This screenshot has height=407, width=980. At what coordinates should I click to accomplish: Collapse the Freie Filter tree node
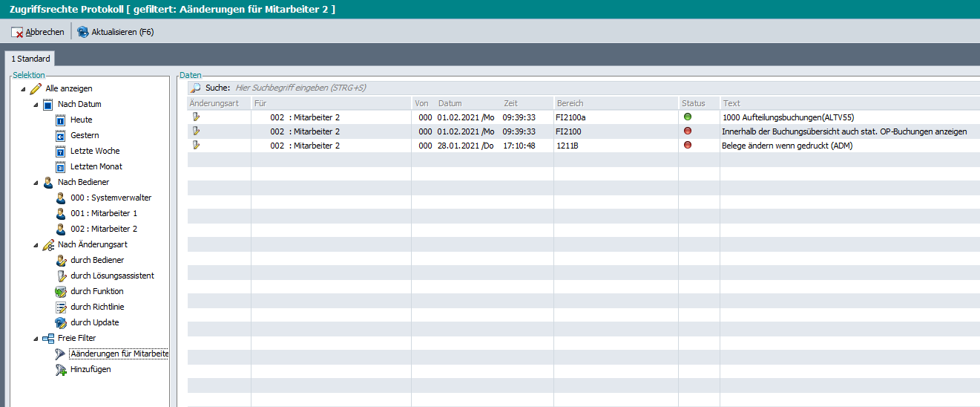pyautogui.click(x=36, y=339)
